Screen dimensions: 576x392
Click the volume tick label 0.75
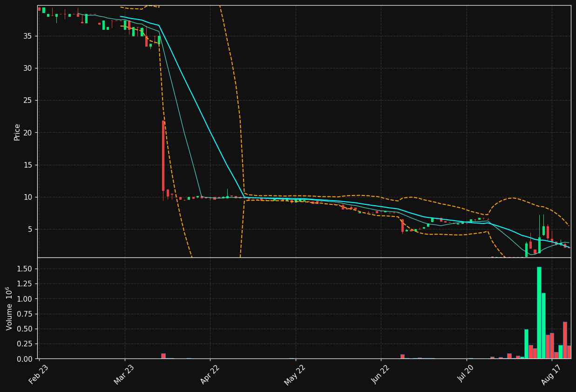(x=25, y=314)
